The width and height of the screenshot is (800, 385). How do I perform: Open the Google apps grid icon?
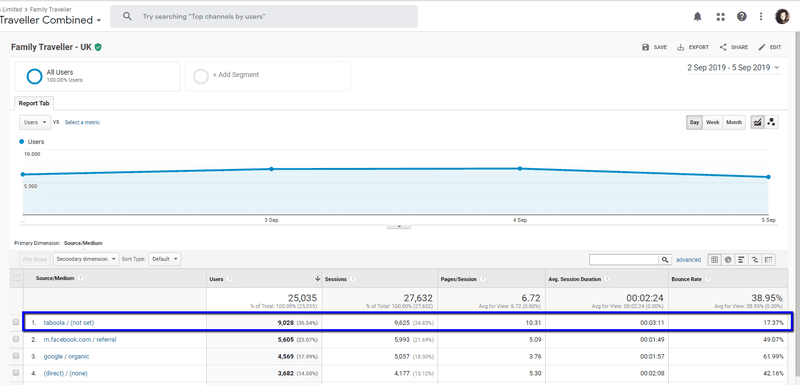(x=720, y=17)
